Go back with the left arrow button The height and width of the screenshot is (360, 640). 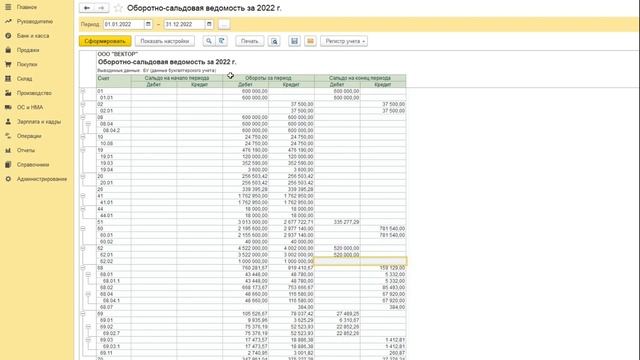pos(87,8)
